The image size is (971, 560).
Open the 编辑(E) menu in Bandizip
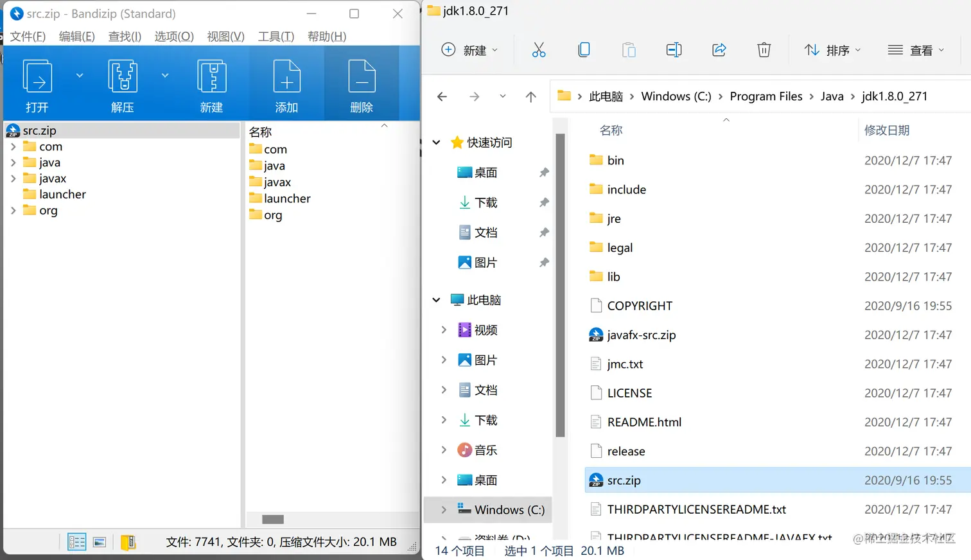tap(77, 36)
